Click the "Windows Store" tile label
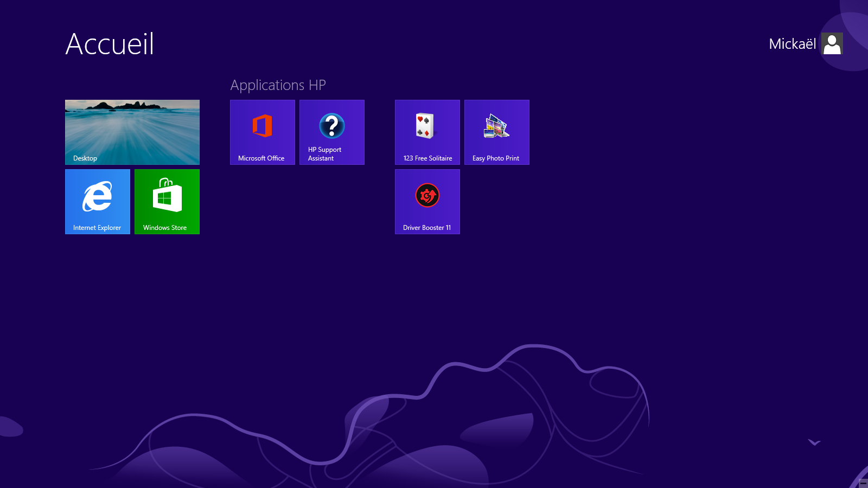The image size is (868, 488). click(x=165, y=228)
